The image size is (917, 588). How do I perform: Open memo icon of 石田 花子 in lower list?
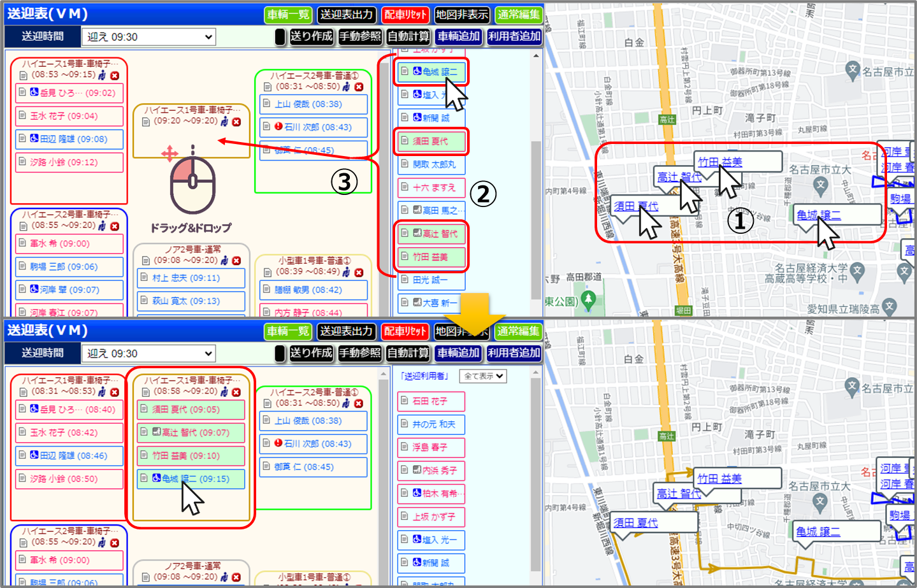[x=404, y=401]
